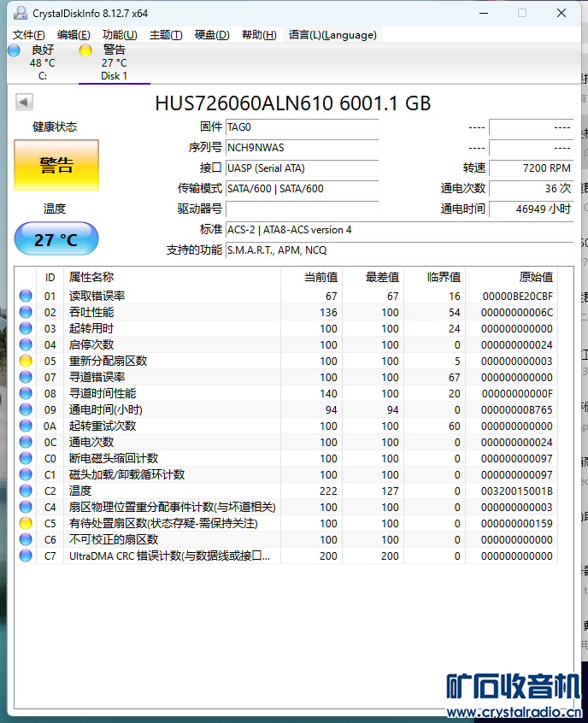Click the 固件 field showing TAG0
588x723 pixels.
[x=302, y=126]
